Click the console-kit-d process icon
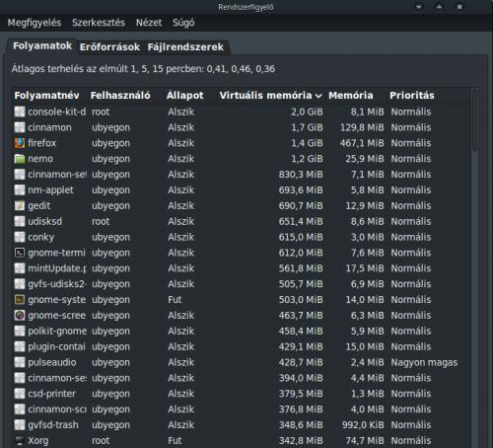 (x=20, y=112)
